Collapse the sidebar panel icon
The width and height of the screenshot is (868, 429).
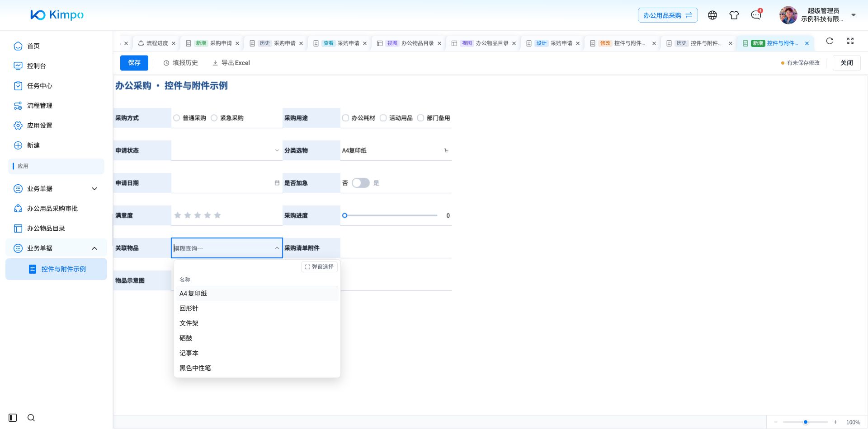pos(13,418)
